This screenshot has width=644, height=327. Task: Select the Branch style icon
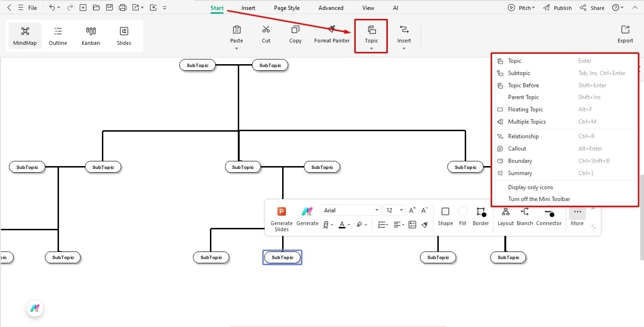[x=524, y=216]
